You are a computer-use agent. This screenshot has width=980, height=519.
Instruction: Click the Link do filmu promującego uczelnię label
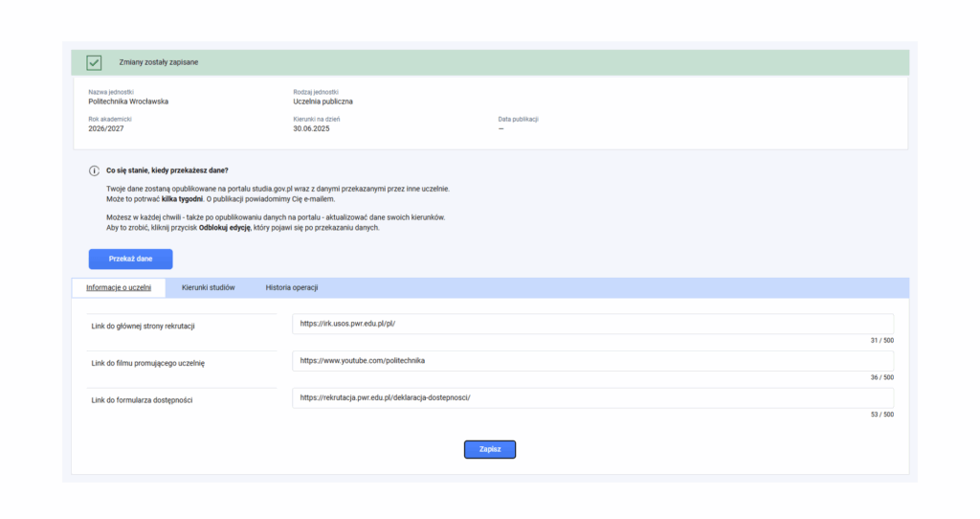coord(148,363)
